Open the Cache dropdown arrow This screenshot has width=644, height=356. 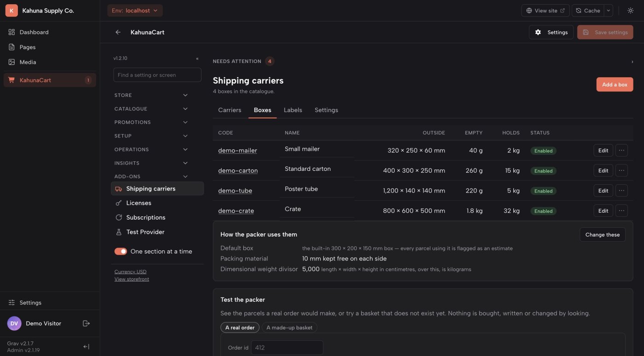coord(609,11)
